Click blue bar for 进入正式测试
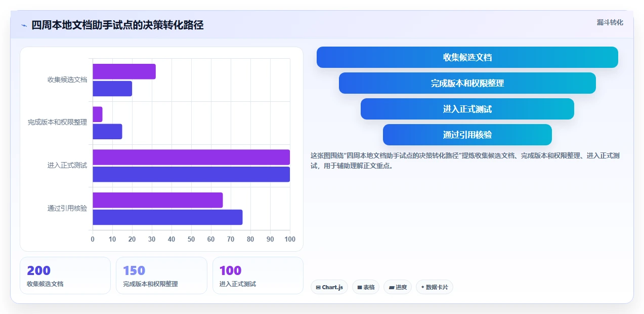644x314 pixels. click(x=191, y=174)
